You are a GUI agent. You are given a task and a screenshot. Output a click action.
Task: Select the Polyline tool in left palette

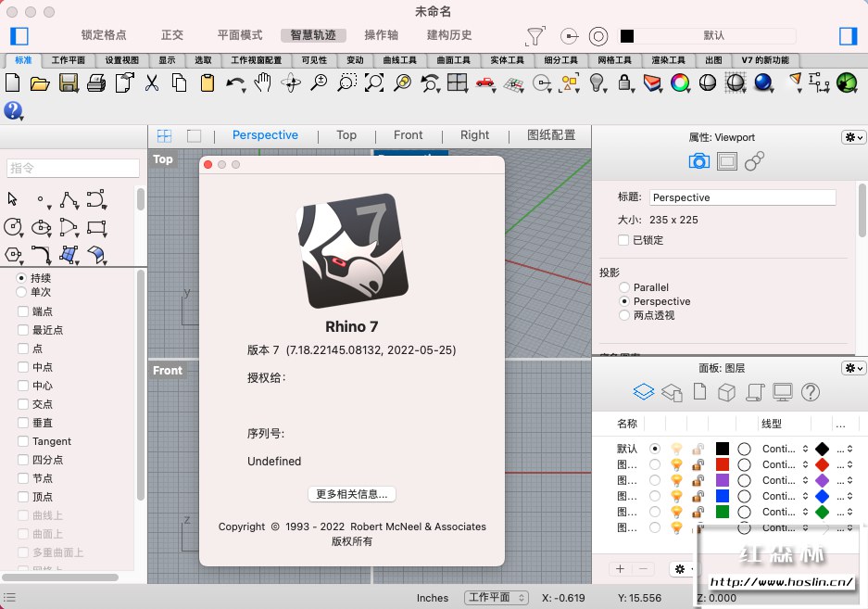[x=69, y=199]
